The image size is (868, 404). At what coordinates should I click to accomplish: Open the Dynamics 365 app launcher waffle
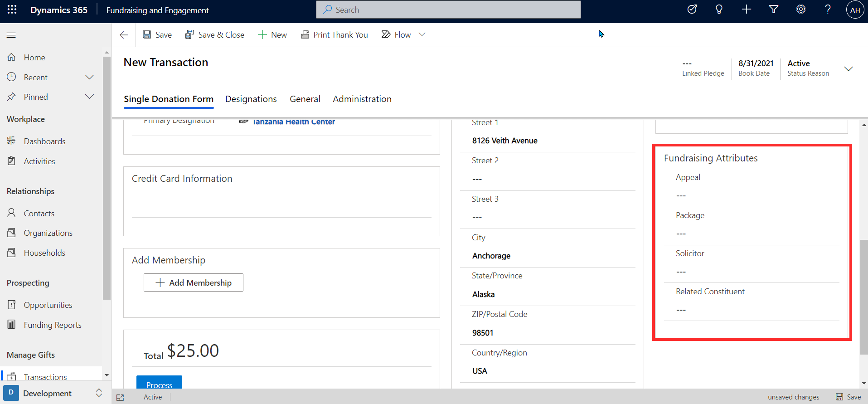coord(12,10)
